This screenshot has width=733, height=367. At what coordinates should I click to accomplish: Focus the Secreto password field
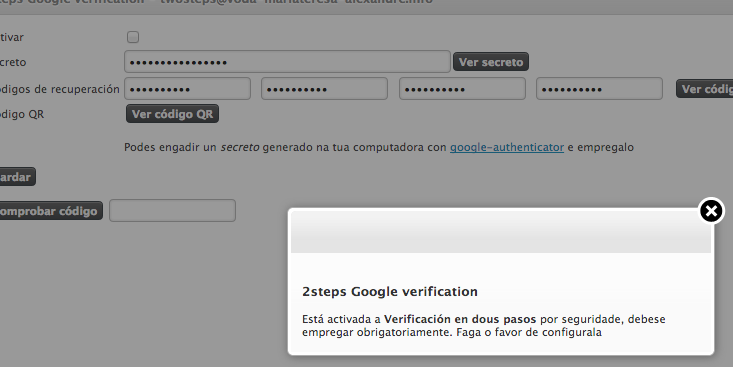point(287,62)
